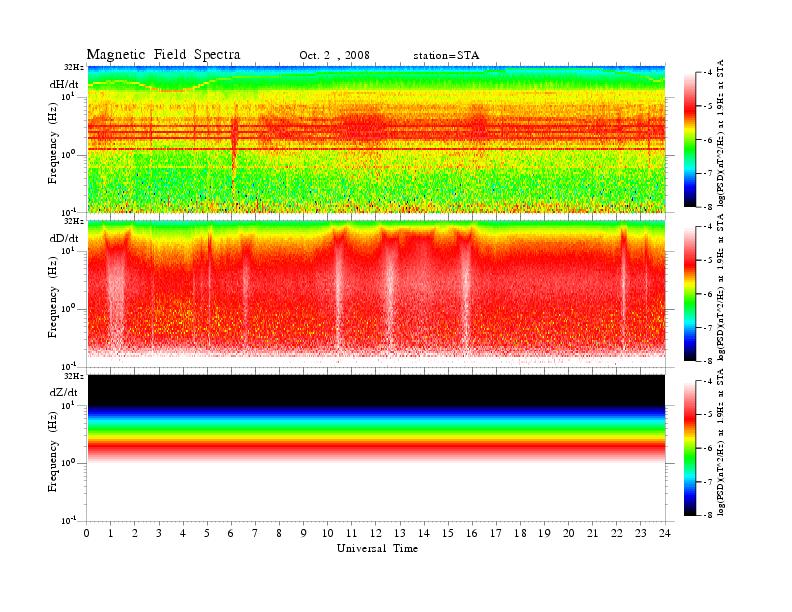Click the 10^1 frequency tick on the dH/dt panel
Image resolution: width=792 pixels, height=612 pixels.
coord(68,97)
